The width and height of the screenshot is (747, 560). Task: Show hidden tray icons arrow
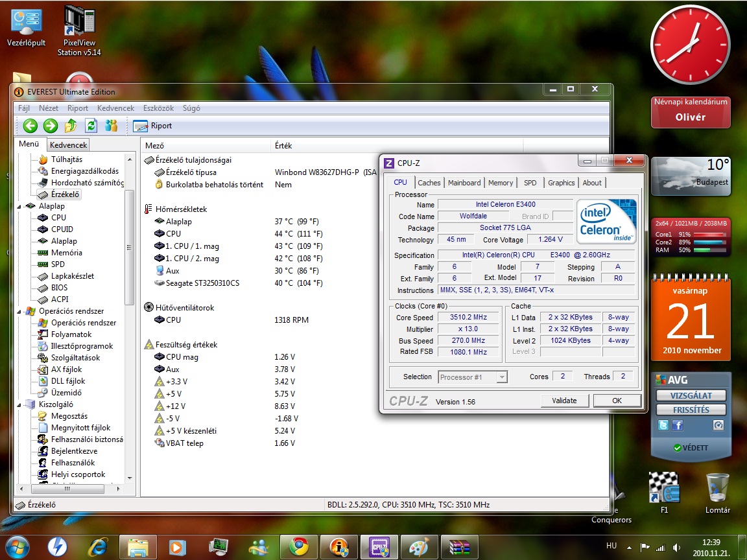629,548
